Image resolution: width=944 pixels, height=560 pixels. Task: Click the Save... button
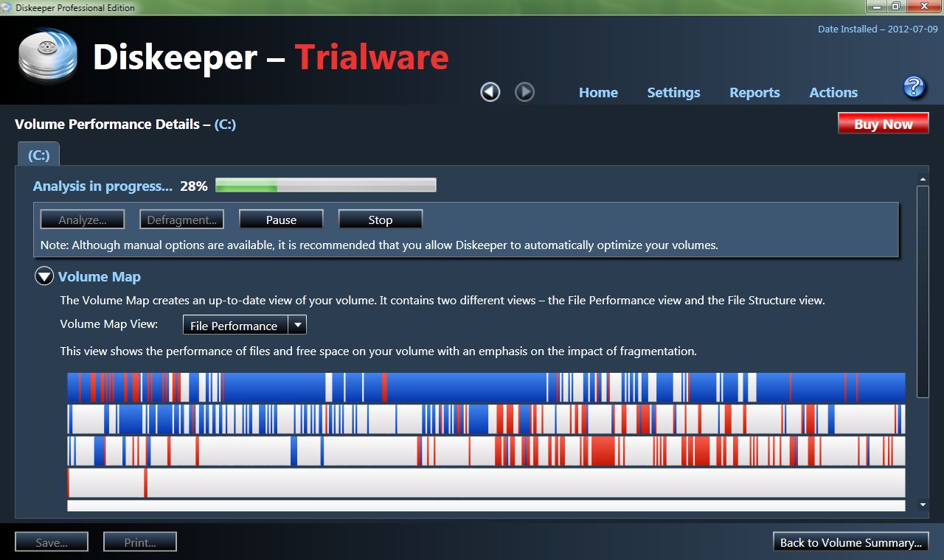point(52,542)
